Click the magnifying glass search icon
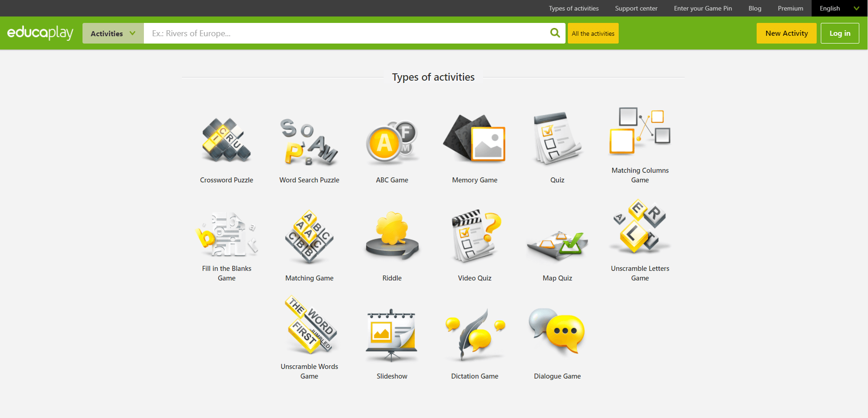Viewport: 868px width, 418px height. [x=555, y=33]
